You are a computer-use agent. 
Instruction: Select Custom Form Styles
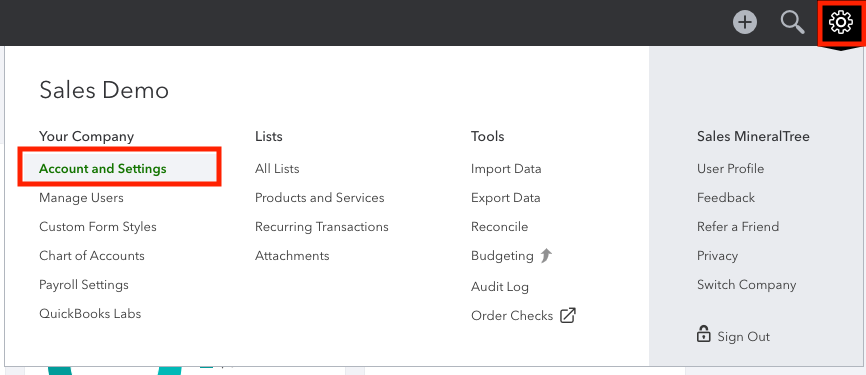pyautogui.click(x=98, y=227)
